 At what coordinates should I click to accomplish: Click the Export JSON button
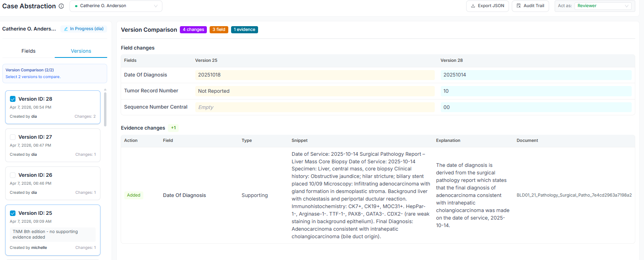(x=488, y=6)
